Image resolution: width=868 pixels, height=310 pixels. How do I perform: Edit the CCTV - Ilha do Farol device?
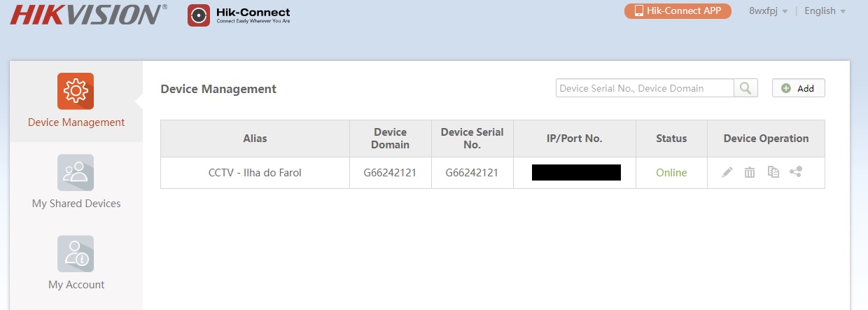[x=727, y=172]
